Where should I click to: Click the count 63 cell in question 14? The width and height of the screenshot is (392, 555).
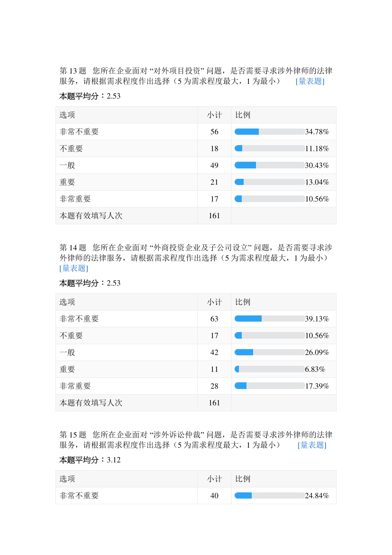(214, 319)
